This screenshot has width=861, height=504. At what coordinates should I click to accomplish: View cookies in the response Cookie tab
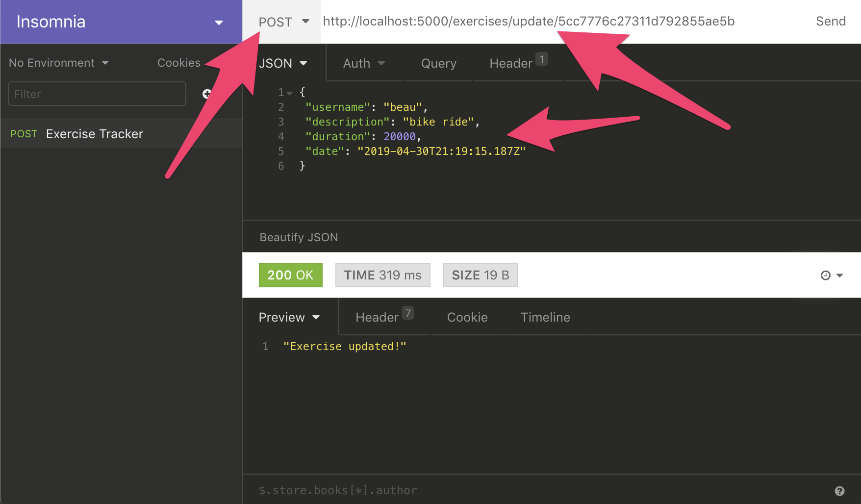coord(467,317)
